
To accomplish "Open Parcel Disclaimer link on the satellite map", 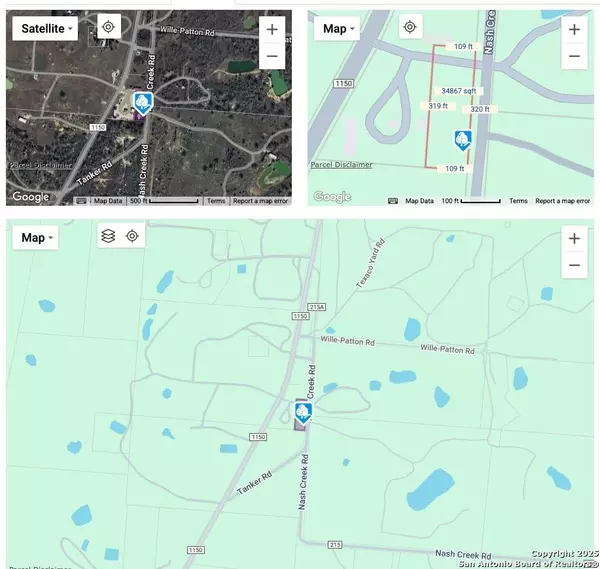I will coord(40,165).
